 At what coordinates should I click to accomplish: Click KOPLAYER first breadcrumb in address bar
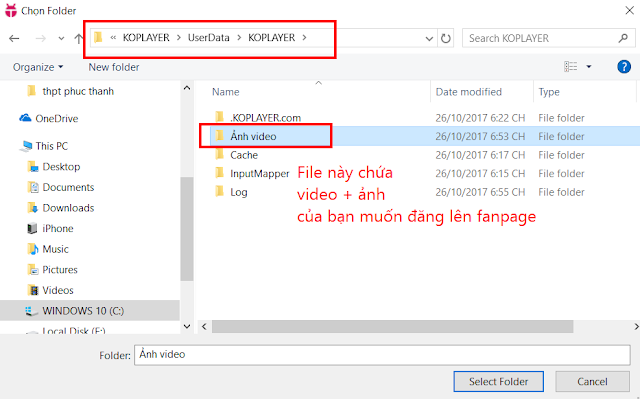click(146, 38)
